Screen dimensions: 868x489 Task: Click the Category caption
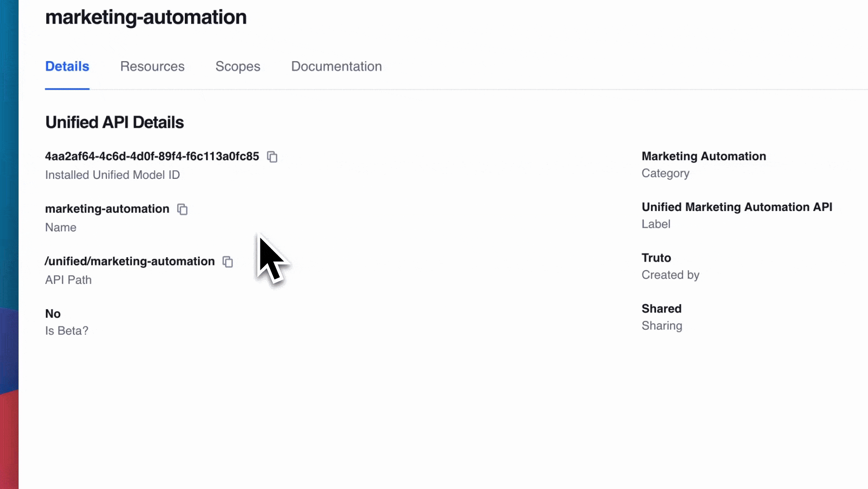coord(665,173)
